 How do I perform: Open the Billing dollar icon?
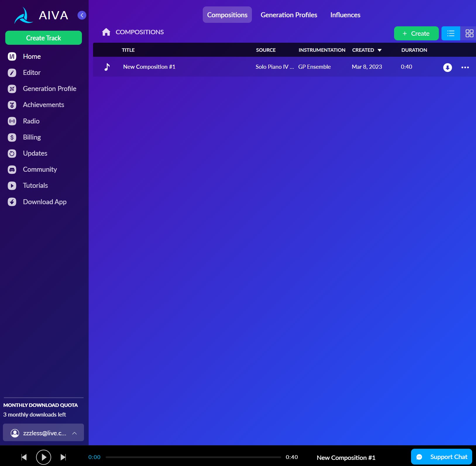(12, 137)
